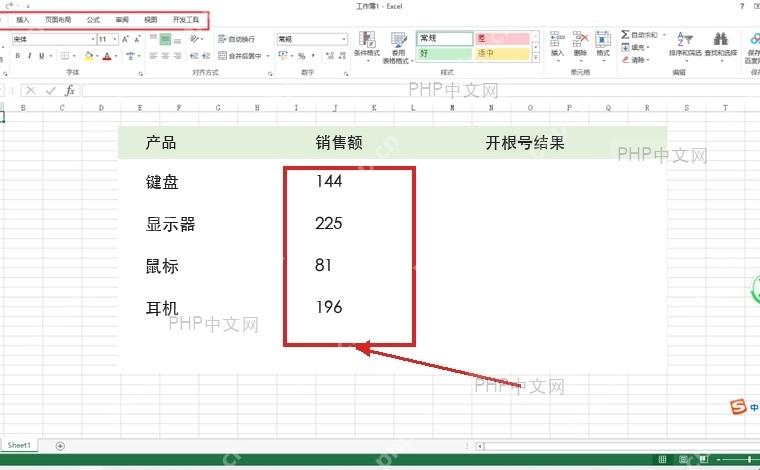Toggle Bold formatting

click(17, 56)
